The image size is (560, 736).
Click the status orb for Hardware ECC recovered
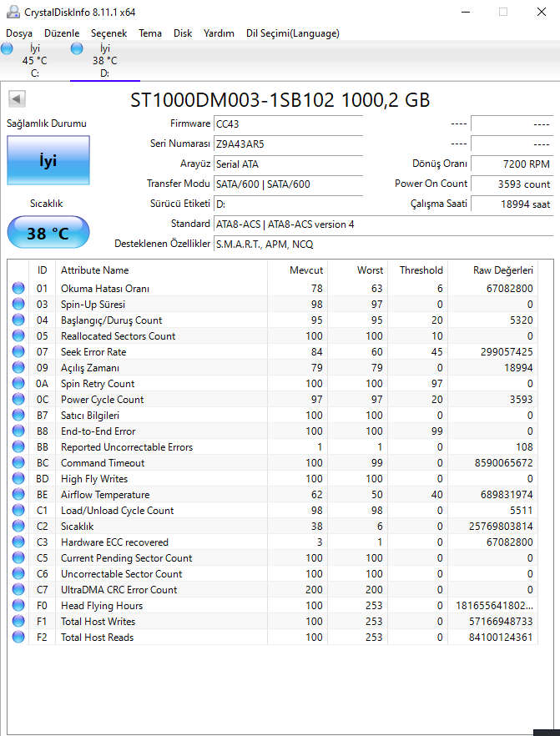pos(18,542)
